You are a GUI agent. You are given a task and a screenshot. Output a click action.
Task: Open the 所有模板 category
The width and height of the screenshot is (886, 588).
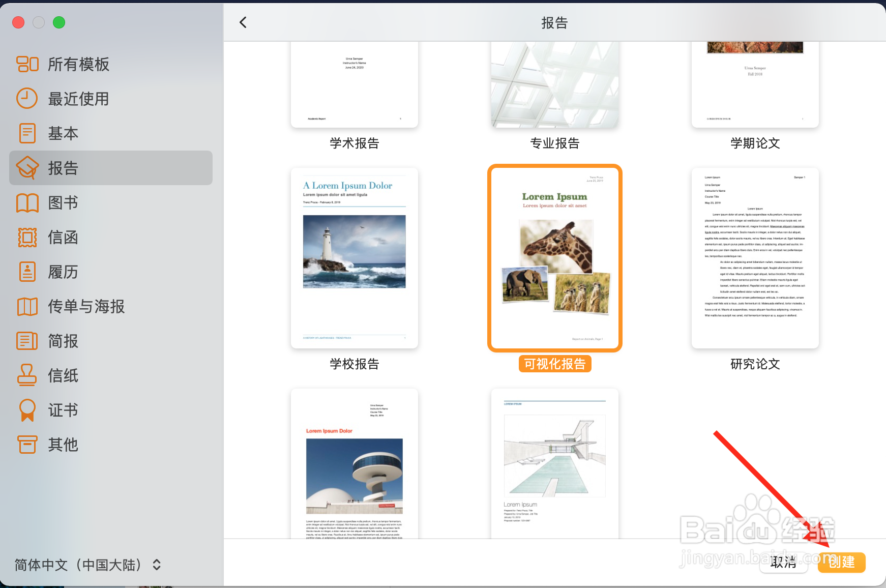[78, 64]
